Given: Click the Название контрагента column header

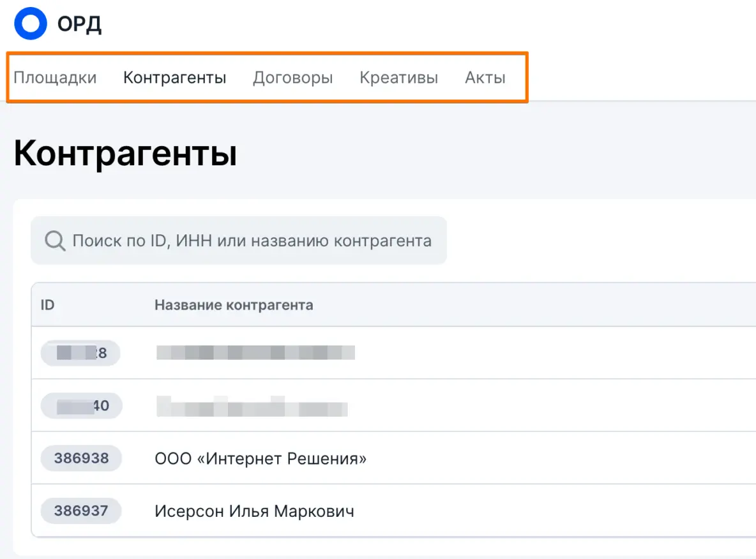Looking at the screenshot, I should [x=234, y=305].
